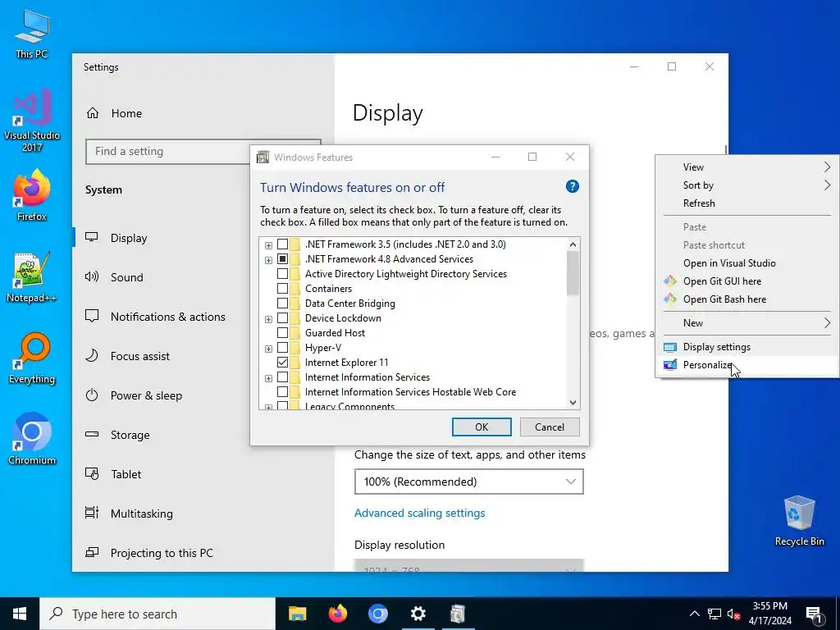
Task: Check the Hyper-V checkbox
Action: (x=282, y=348)
